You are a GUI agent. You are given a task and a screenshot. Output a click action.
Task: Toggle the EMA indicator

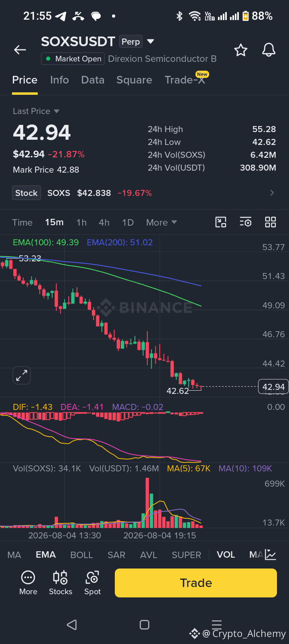pyautogui.click(x=46, y=555)
